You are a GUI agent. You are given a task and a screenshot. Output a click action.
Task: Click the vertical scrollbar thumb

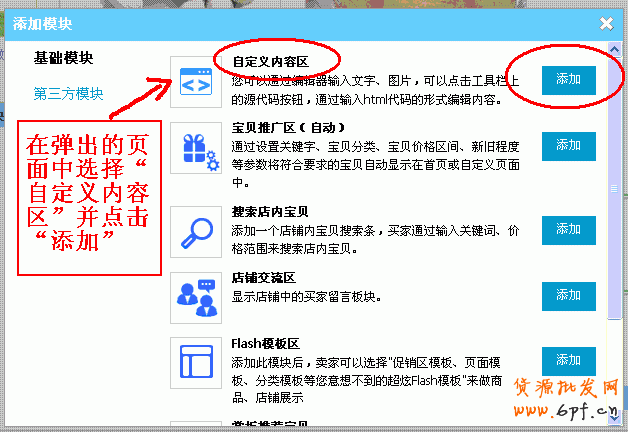point(614,188)
